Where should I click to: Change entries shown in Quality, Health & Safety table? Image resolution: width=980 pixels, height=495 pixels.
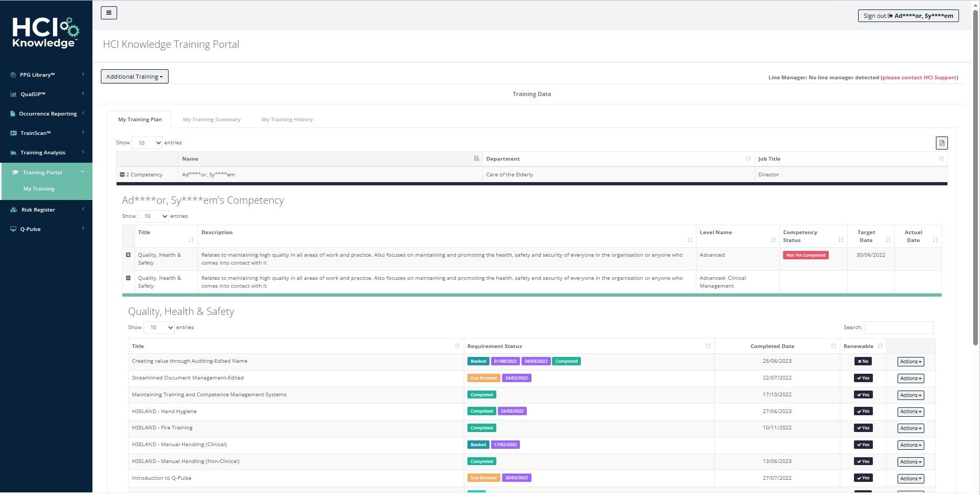click(159, 327)
